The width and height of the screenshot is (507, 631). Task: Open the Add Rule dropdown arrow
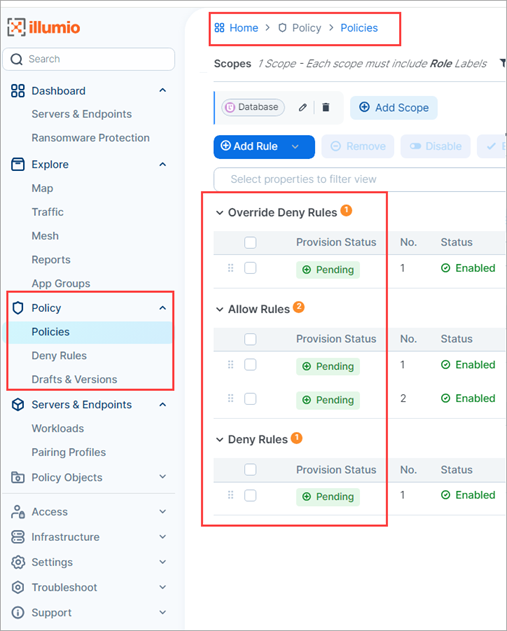click(x=295, y=146)
